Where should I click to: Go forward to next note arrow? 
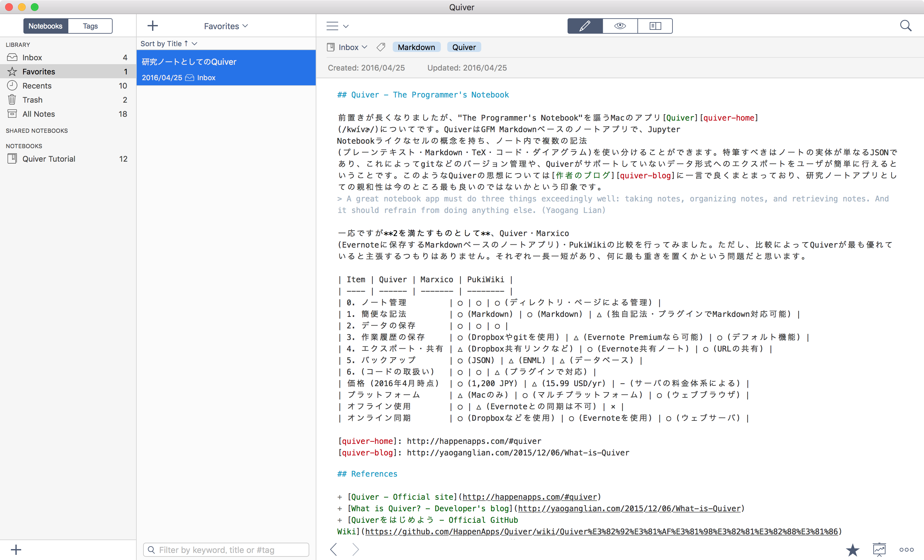click(x=355, y=549)
